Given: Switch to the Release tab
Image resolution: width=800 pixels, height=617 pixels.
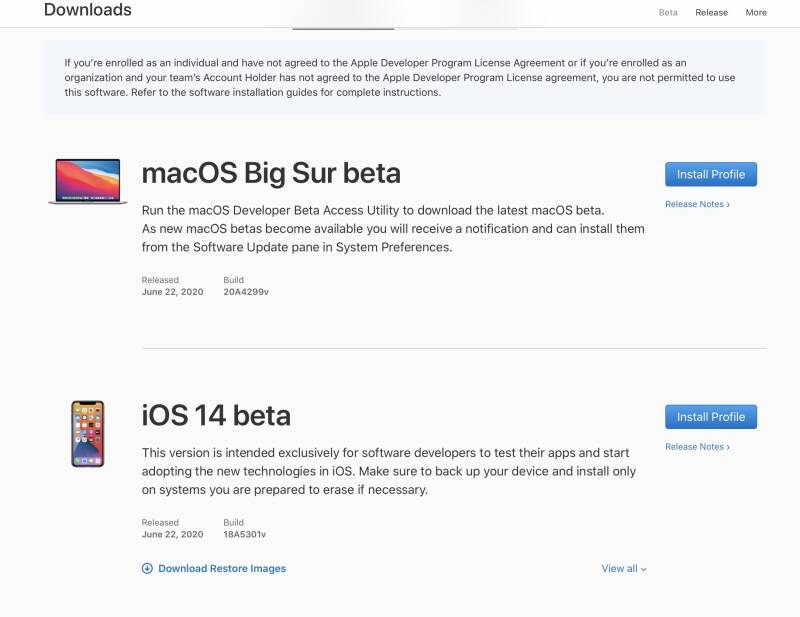Looking at the screenshot, I should tap(711, 12).
